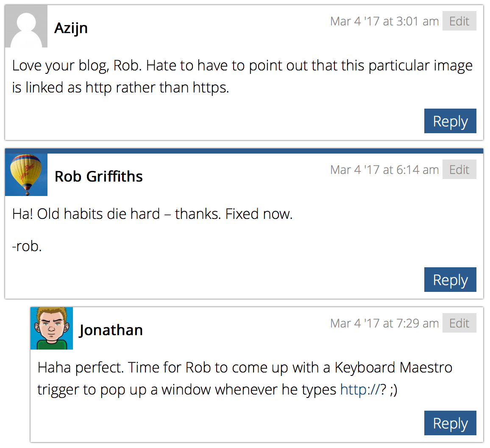Reply to Azijn's comment
The image size is (490, 448).
tap(450, 121)
